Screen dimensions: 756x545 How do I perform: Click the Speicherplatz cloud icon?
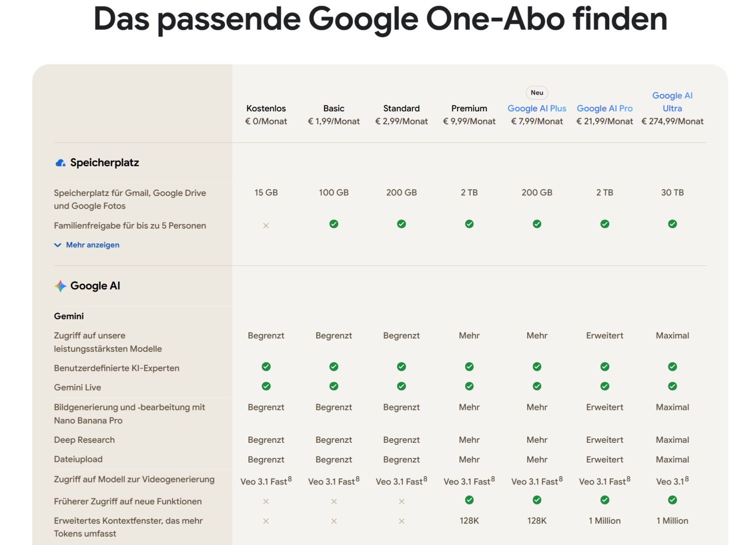point(60,162)
